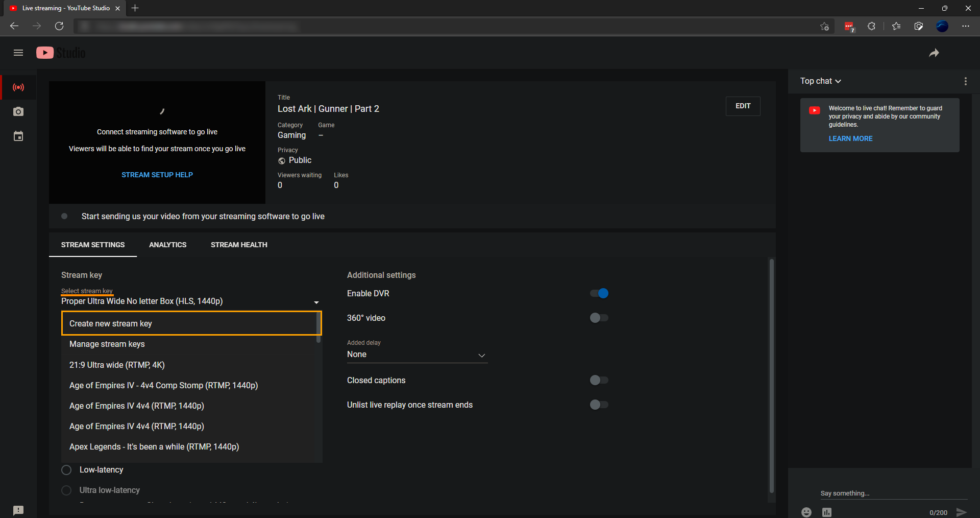Open the red extension icon with badge
The image size is (980, 518).
point(849,27)
